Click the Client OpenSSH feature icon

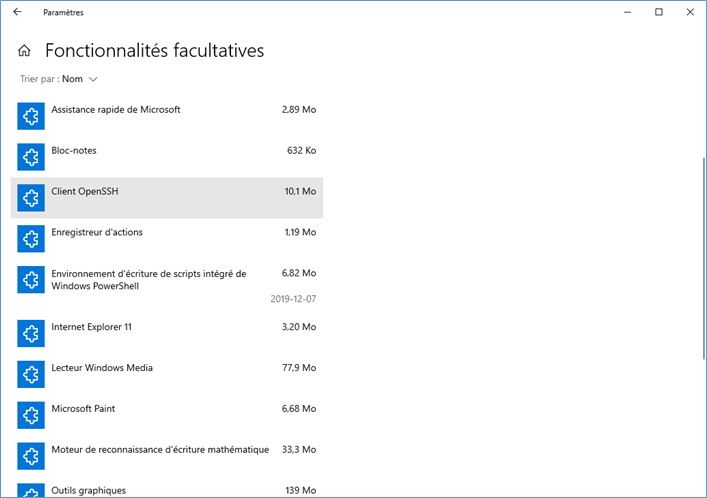coord(32,198)
